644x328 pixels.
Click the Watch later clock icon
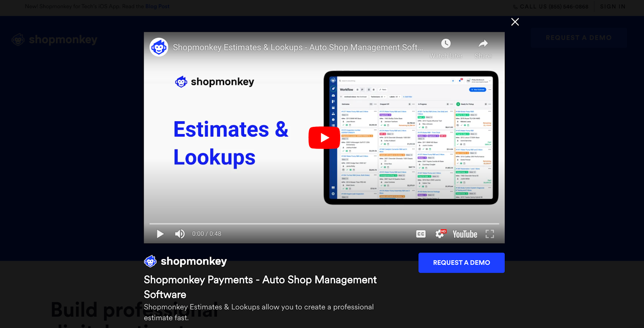click(x=446, y=44)
